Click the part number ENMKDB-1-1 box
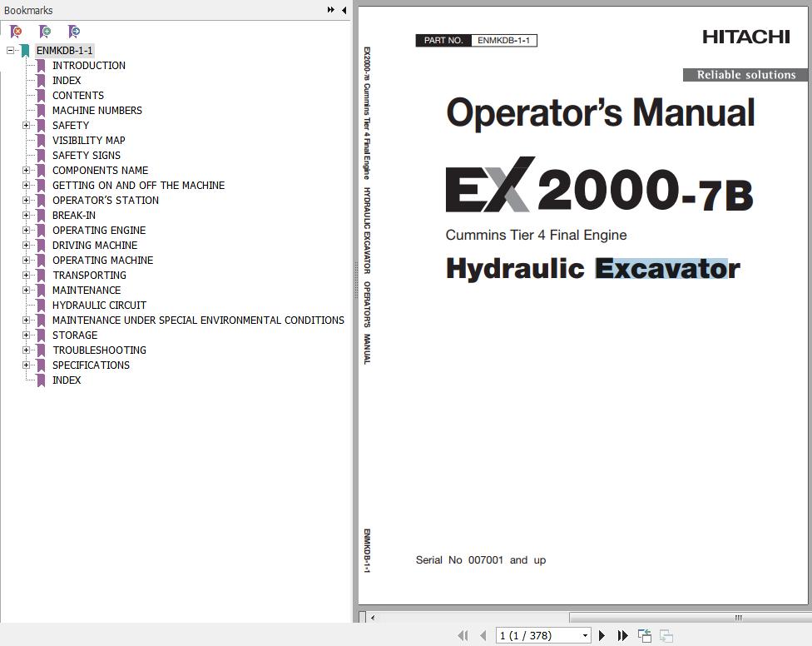This screenshot has width=812, height=646. coord(503,41)
